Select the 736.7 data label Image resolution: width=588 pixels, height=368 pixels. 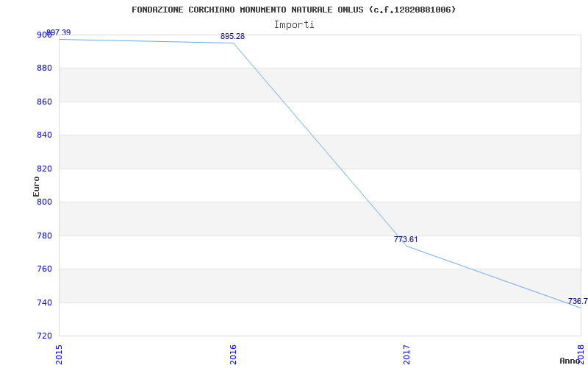[578, 301]
